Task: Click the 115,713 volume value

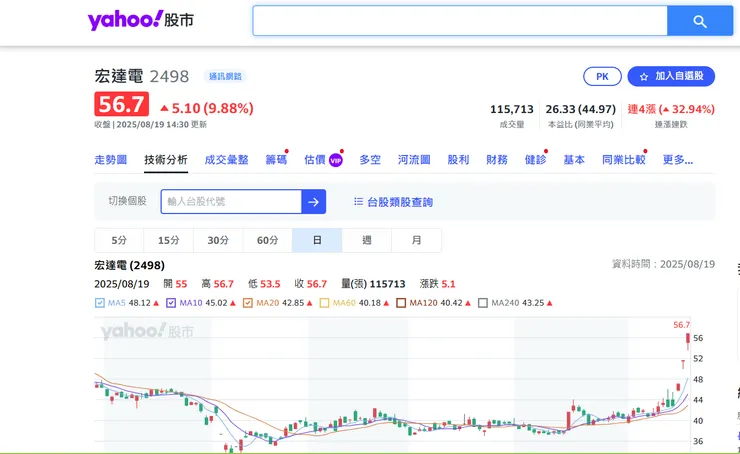Action: 512,109
